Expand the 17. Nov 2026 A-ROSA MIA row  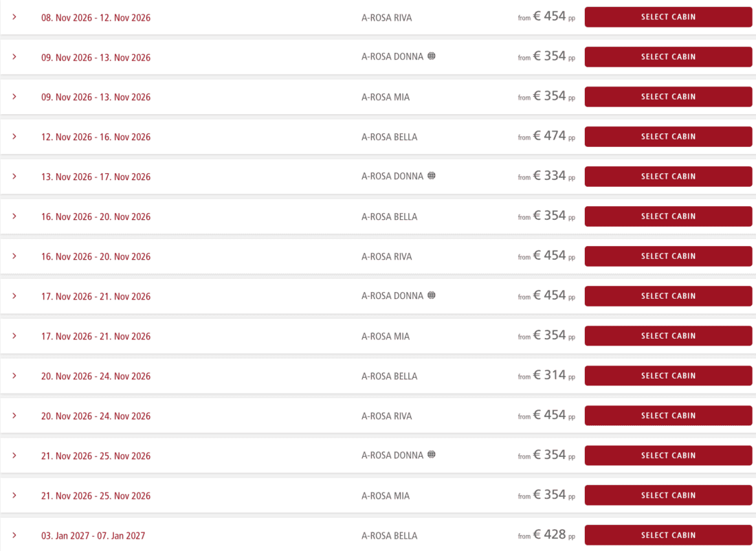coord(14,335)
